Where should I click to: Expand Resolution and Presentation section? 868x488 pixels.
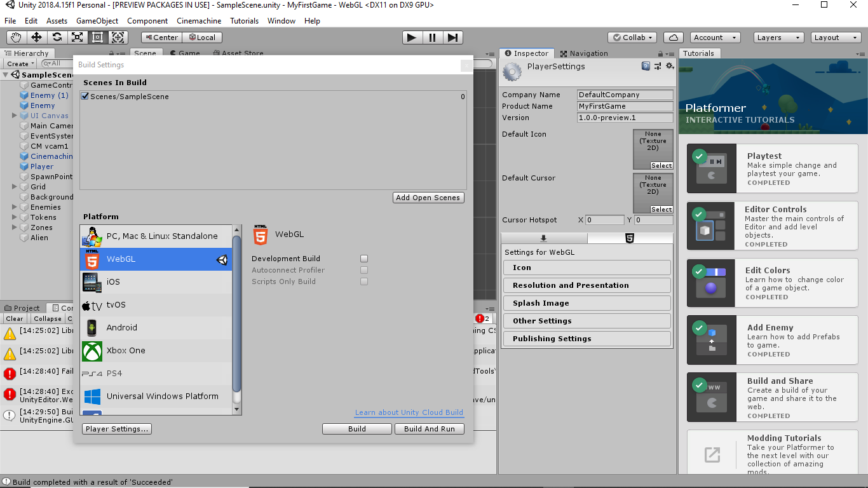[x=587, y=285]
